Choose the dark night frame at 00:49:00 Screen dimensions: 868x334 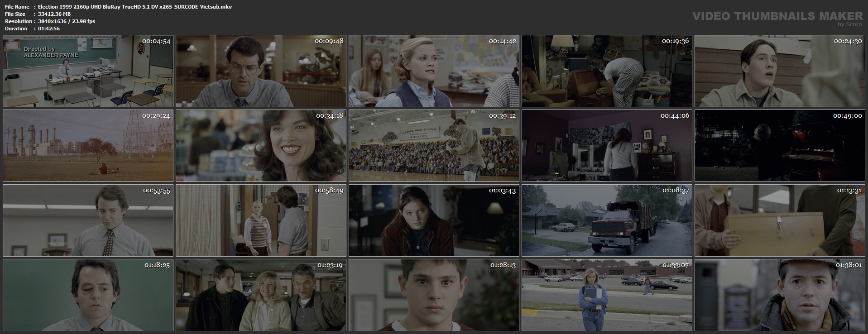(x=780, y=146)
